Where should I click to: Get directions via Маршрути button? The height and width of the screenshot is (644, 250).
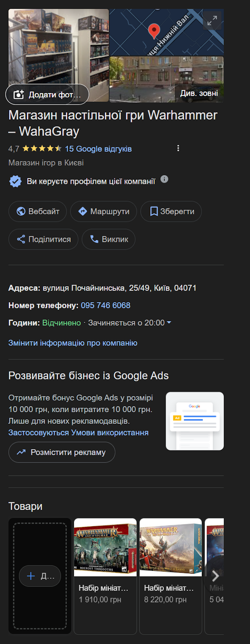pos(104,211)
